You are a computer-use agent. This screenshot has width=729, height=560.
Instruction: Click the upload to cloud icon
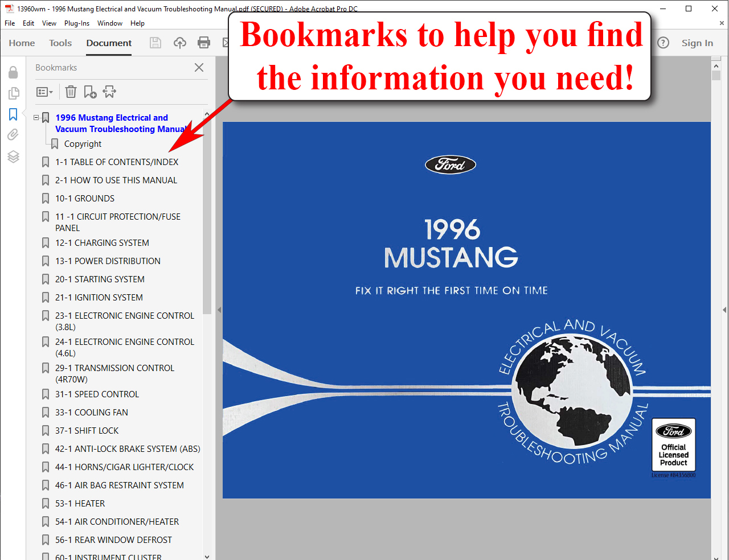(x=180, y=43)
